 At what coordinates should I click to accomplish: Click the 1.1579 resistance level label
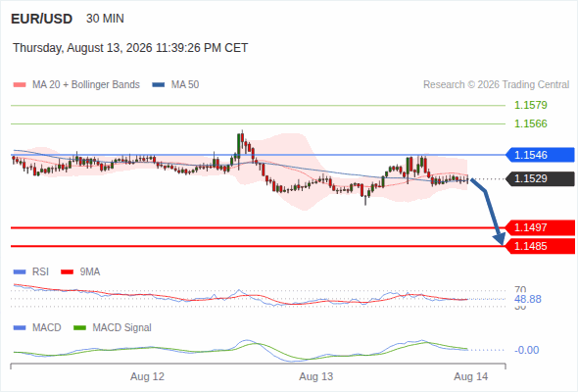click(531, 105)
